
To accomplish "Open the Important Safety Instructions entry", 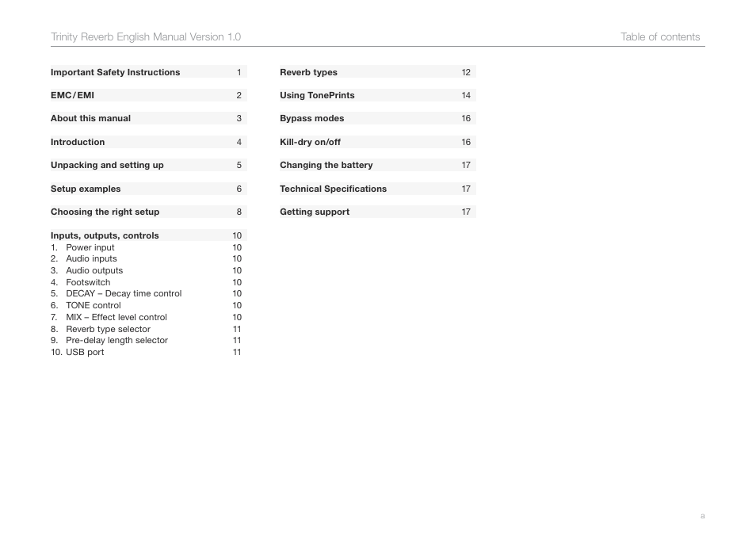I will (x=148, y=72).
